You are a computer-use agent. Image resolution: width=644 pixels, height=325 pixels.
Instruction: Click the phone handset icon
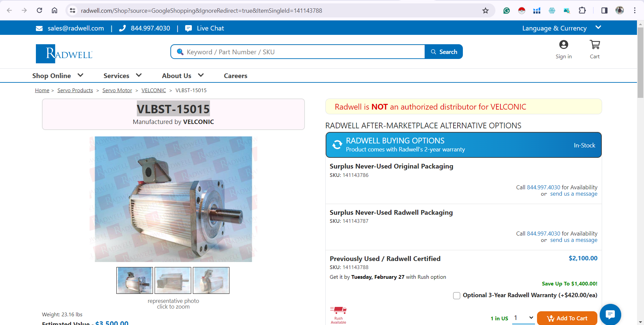pyautogui.click(x=122, y=28)
